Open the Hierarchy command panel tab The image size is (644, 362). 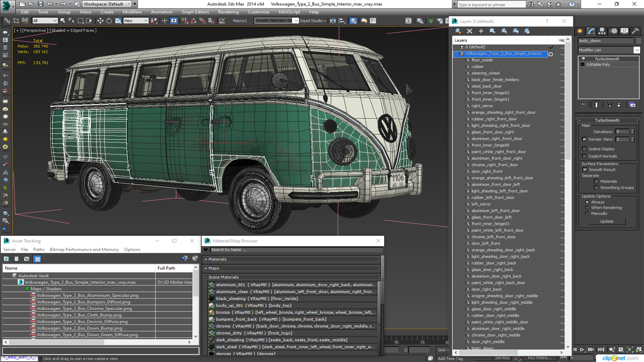[x=602, y=31]
